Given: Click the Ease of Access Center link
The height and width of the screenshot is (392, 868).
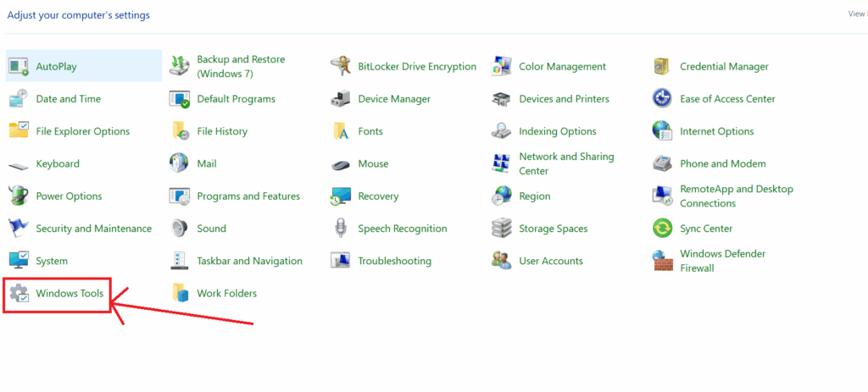Looking at the screenshot, I should tap(727, 99).
